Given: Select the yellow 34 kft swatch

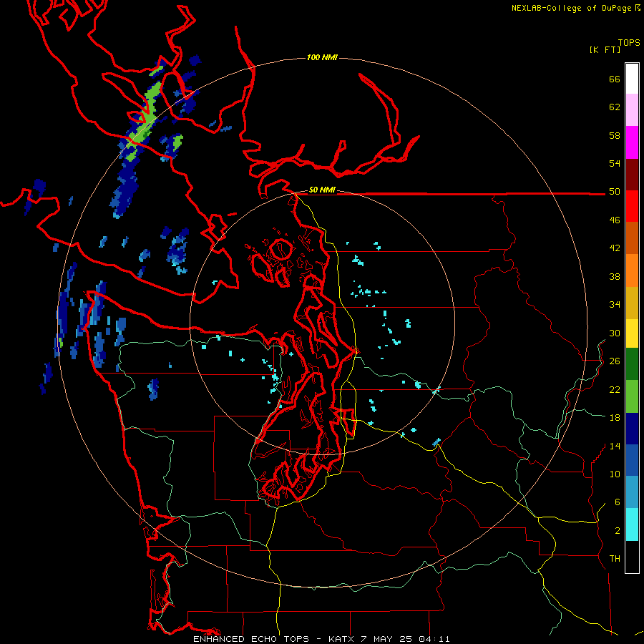Looking at the screenshot, I should click(x=632, y=333).
